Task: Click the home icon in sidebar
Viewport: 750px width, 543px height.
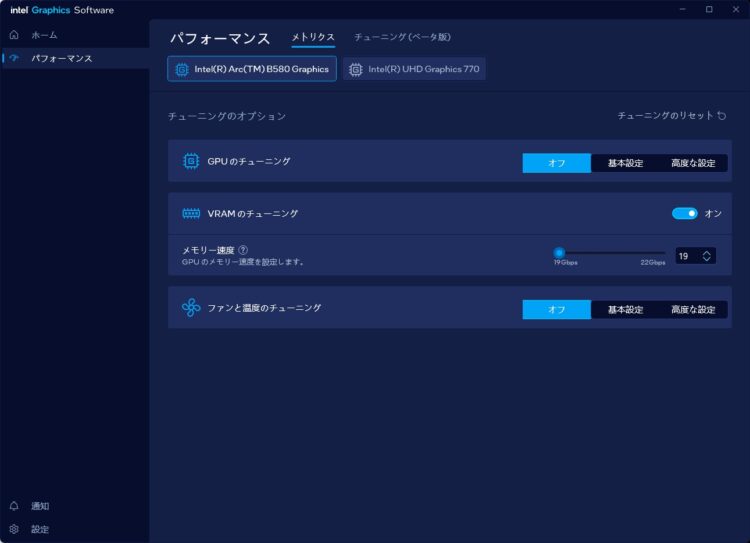Action: [x=14, y=35]
